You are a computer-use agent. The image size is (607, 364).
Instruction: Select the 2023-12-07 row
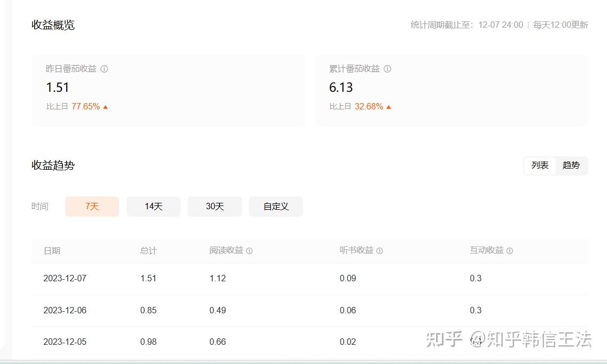(x=310, y=279)
